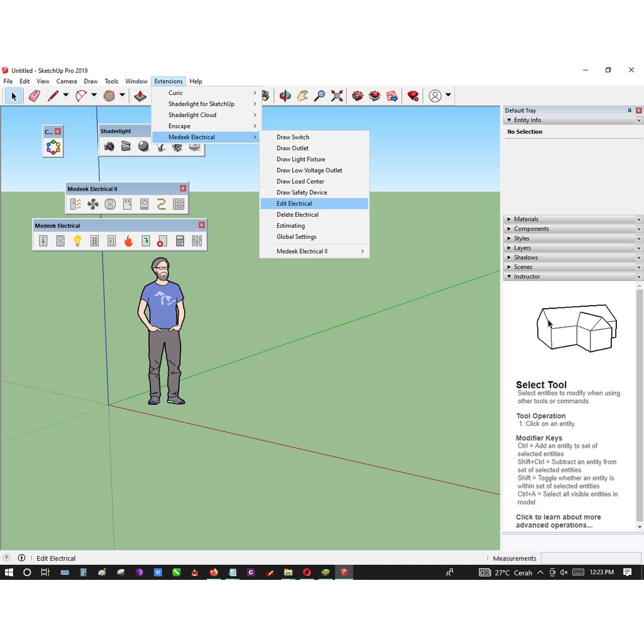Screen dimensions: 644x644
Task: Select the Select arrow tool
Action: click(13, 96)
